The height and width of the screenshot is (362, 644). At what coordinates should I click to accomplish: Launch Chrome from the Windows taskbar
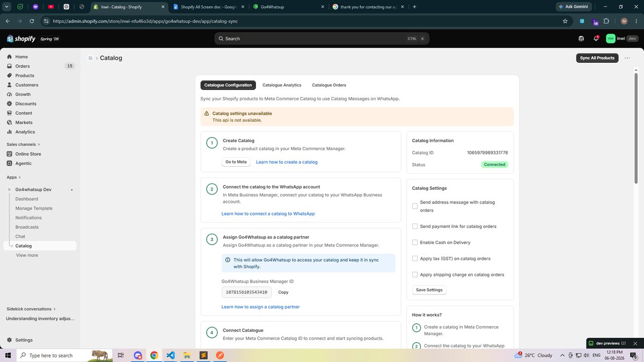tap(154, 355)
